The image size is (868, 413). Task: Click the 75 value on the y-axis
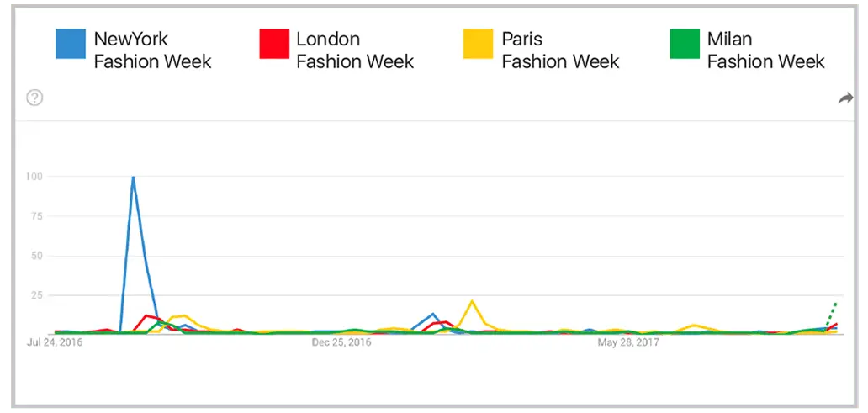tap(37, 216)
